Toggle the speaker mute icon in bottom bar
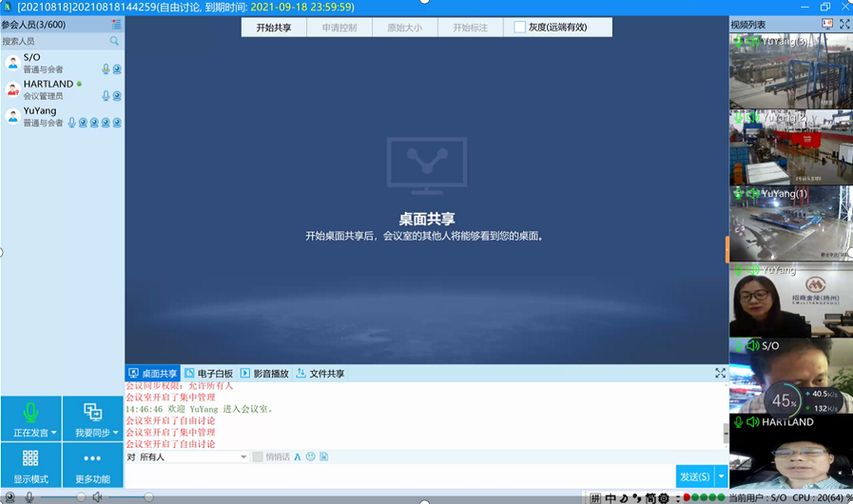This screenshot has height=504, width=853. coord(97,497)
